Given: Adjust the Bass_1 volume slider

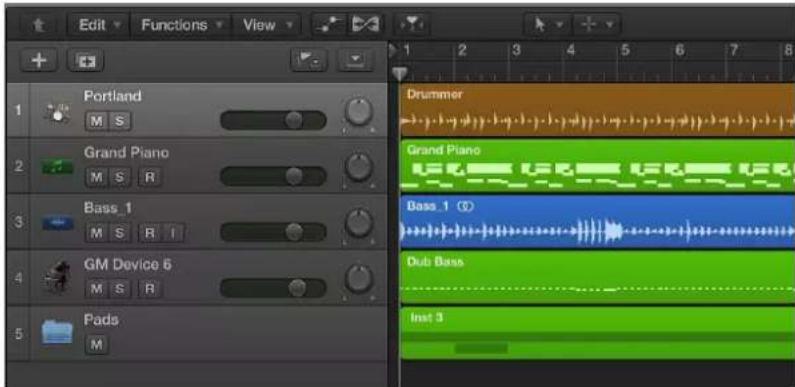Looking at the screenshot, I should (273, 232).
